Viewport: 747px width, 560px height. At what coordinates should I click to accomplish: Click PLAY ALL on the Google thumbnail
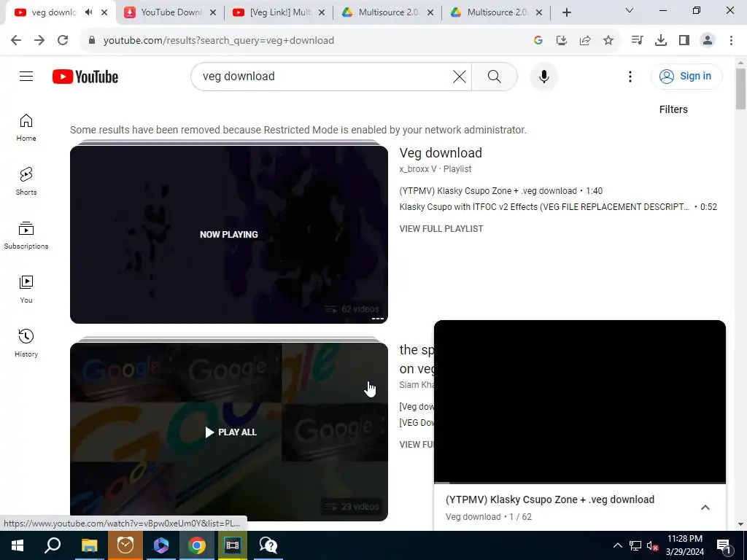tap(231, 432)
